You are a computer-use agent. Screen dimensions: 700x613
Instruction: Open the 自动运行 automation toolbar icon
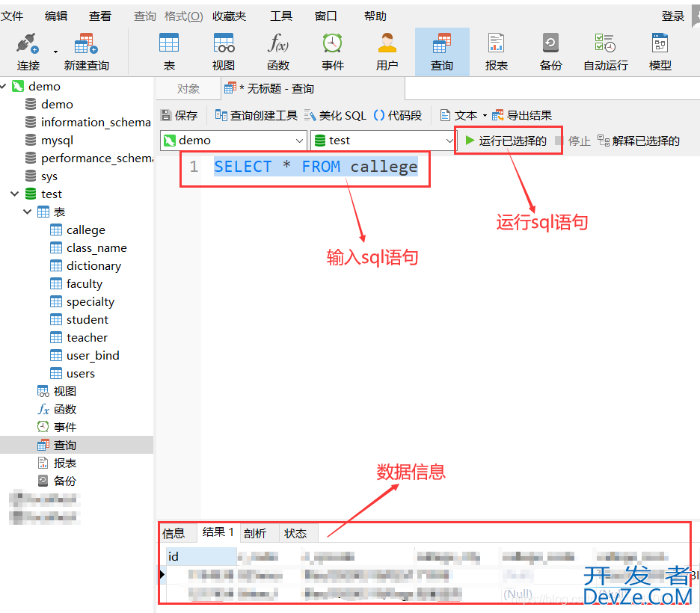pos(605,43)
